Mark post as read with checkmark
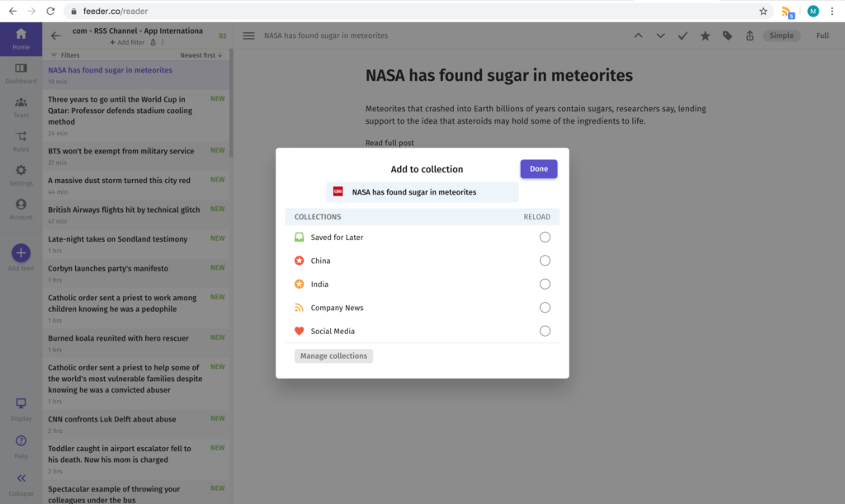845x504 pixels. 682,35
